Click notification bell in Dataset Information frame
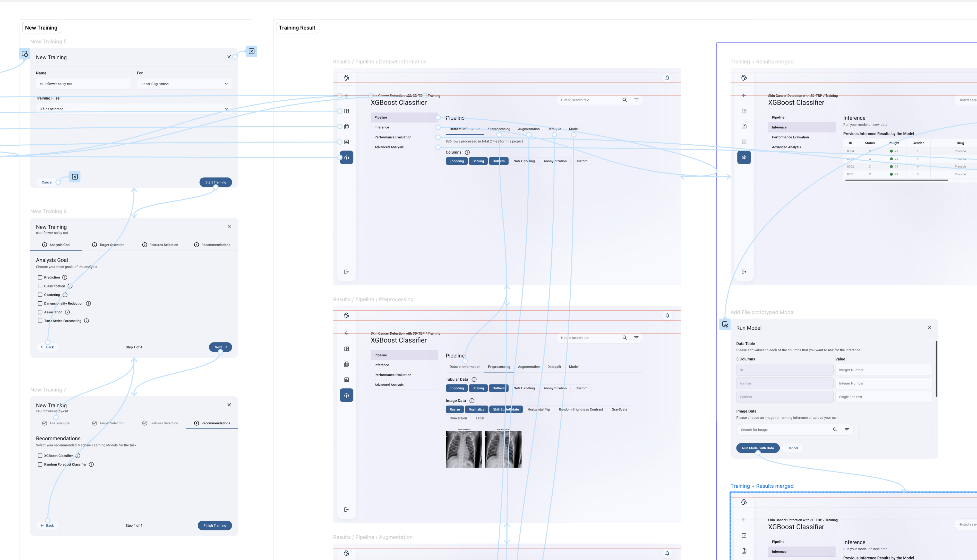Screen dimensions: 977x560 click(x=667, y=78)
